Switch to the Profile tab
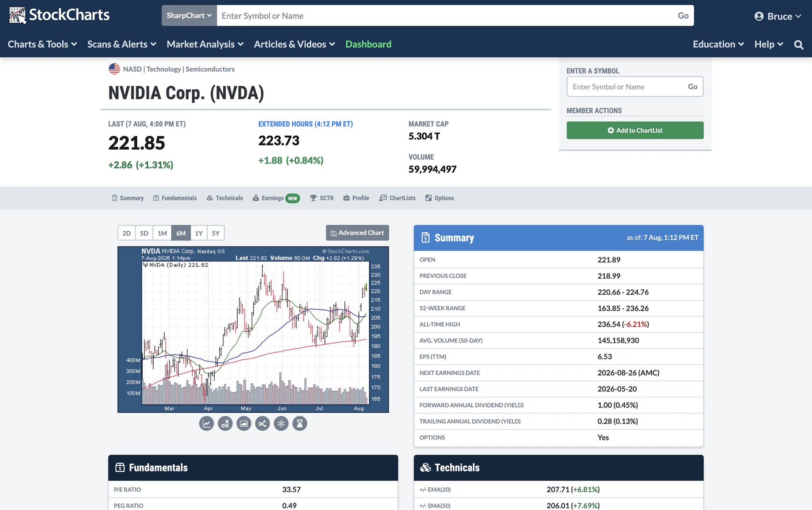Viewport: 812px width, 510px height. (356, 198)
